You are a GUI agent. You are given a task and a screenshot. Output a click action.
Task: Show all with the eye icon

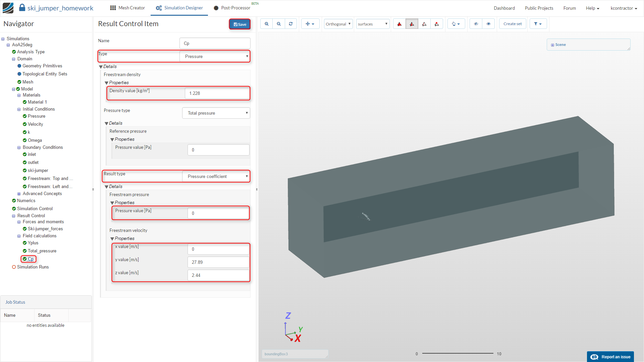click(488, 24)
